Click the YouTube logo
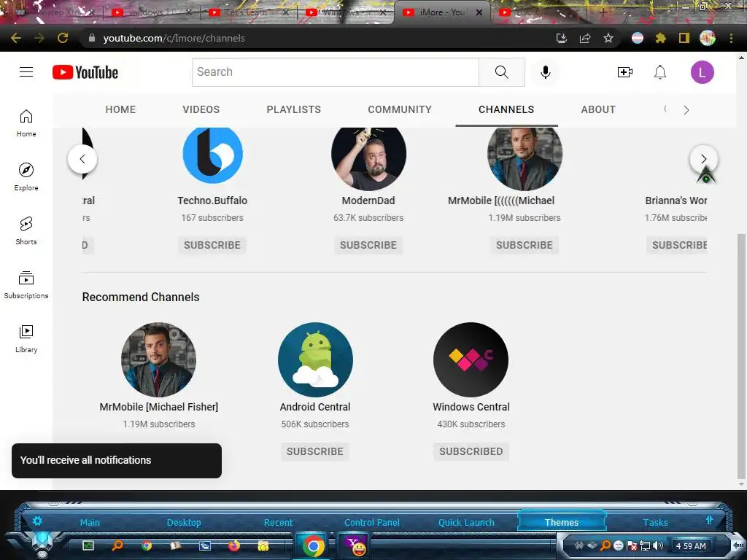This screenshot has height=560, width=747. click(x=85, y=72)
